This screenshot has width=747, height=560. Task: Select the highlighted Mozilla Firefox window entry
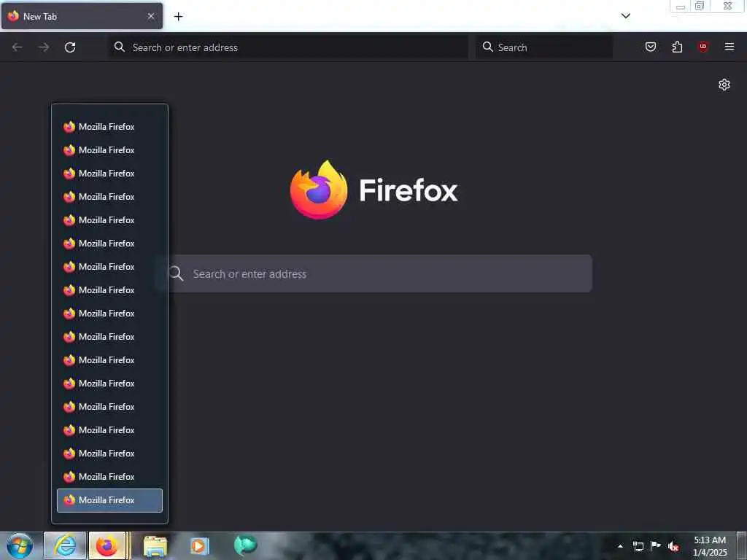point(109,500)
